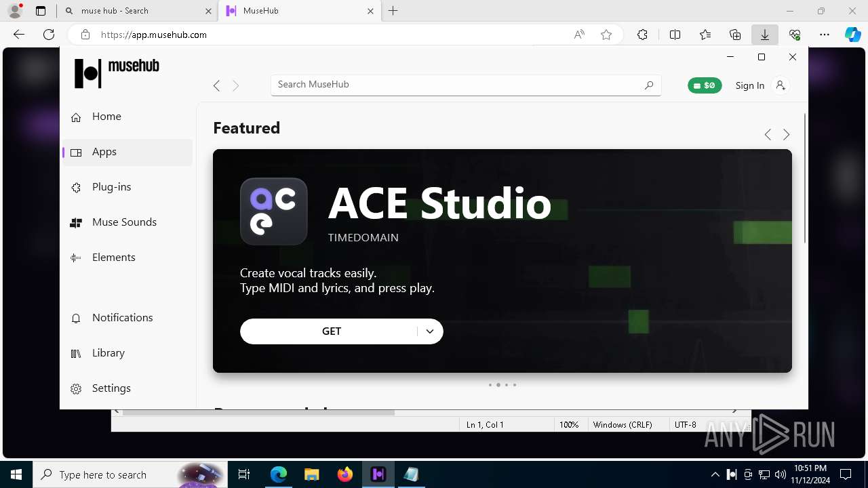Switch to the muse hub - Search tab
868x488 pixels.
coord(138,11)
